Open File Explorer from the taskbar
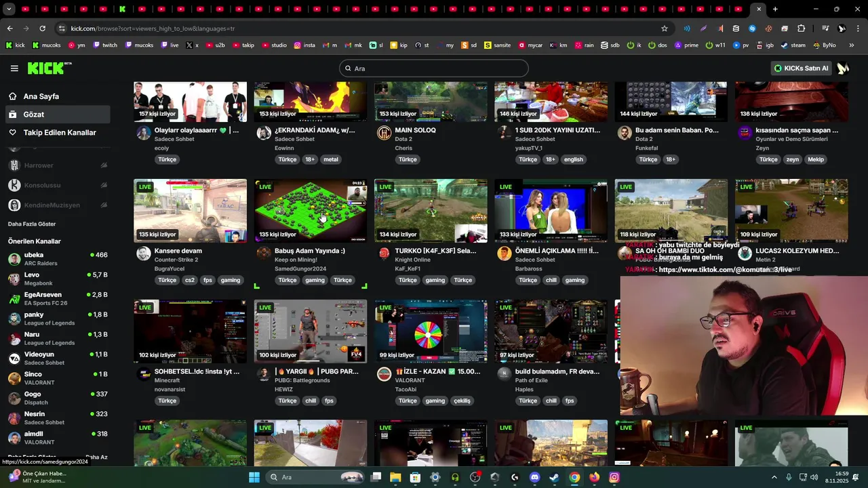 (x=395, y=477)
